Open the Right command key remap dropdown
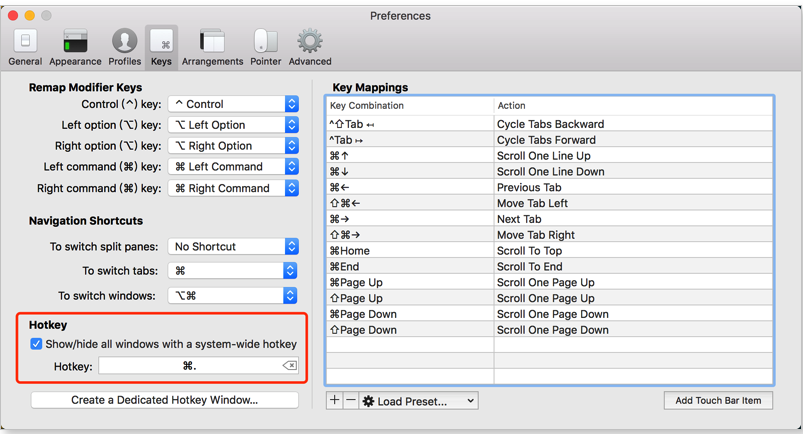 coord(234,188)
